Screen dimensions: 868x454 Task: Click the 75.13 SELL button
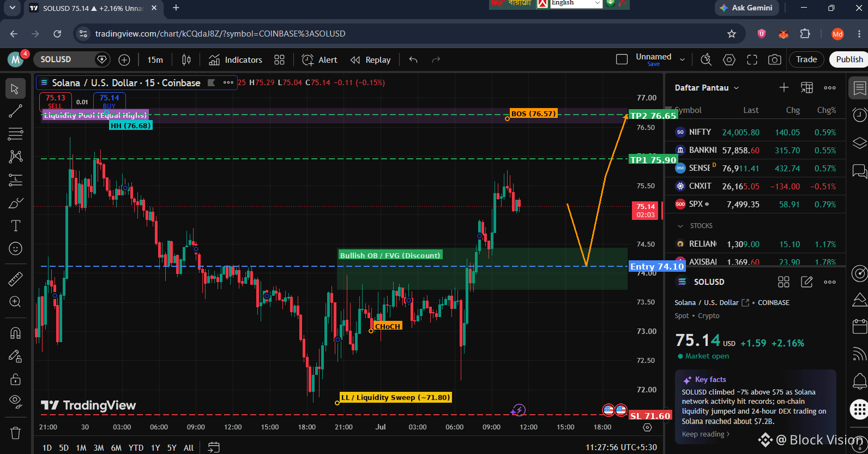[55, 101]
